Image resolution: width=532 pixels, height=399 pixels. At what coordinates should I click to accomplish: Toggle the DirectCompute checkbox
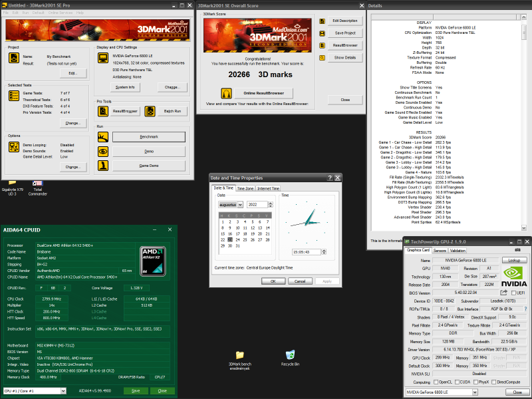[494, 382]
